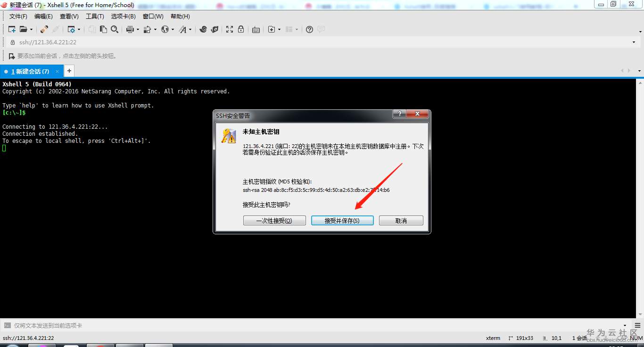Open the 工具(T) menu
This screenshot has height=347, width=644.
coord(95,17)
